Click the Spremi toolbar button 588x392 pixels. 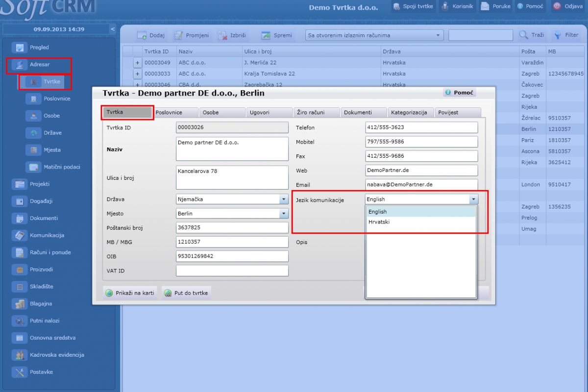click(x=277, y=35)
